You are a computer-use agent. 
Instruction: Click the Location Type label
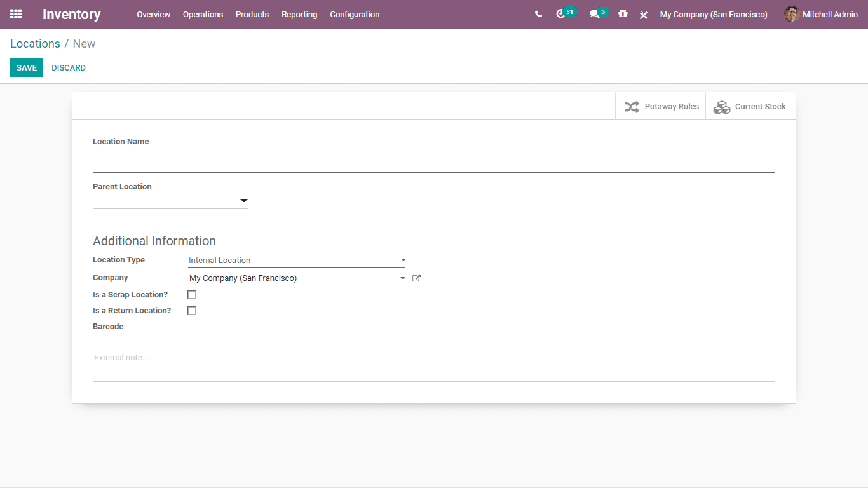click(x=119, y=260)
